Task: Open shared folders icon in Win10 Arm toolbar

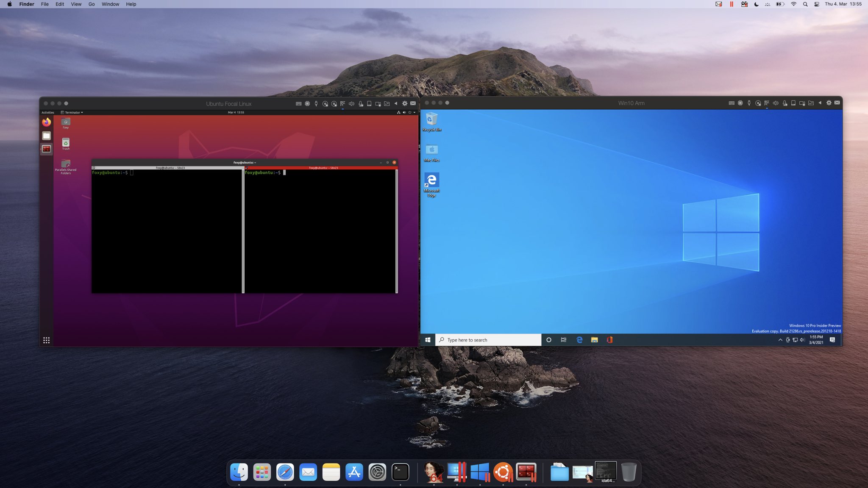Action: pyautogui.click(x=811, y=103)
